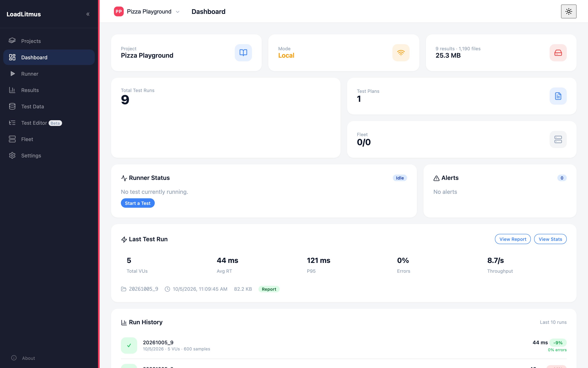Viewport: 588px width, 368px height.
Task: Click the Alerts warning triangle icon
Action: [x=436, y=178]
